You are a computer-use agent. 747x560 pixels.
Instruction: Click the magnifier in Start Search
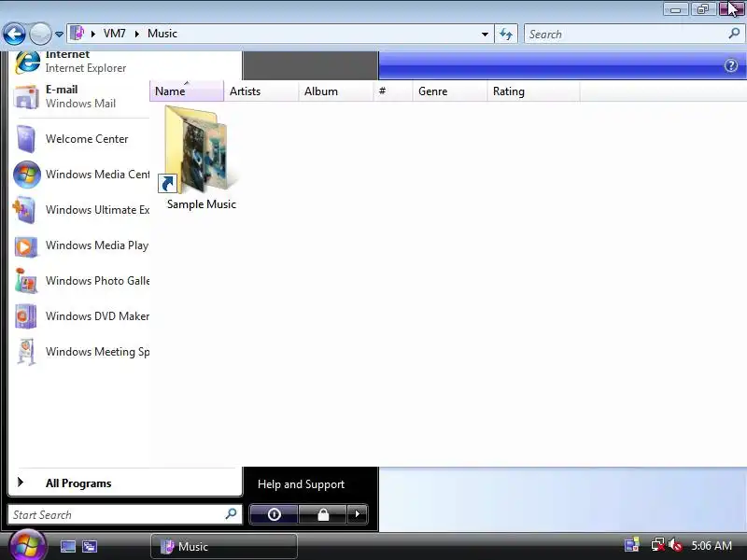[231, 514]
